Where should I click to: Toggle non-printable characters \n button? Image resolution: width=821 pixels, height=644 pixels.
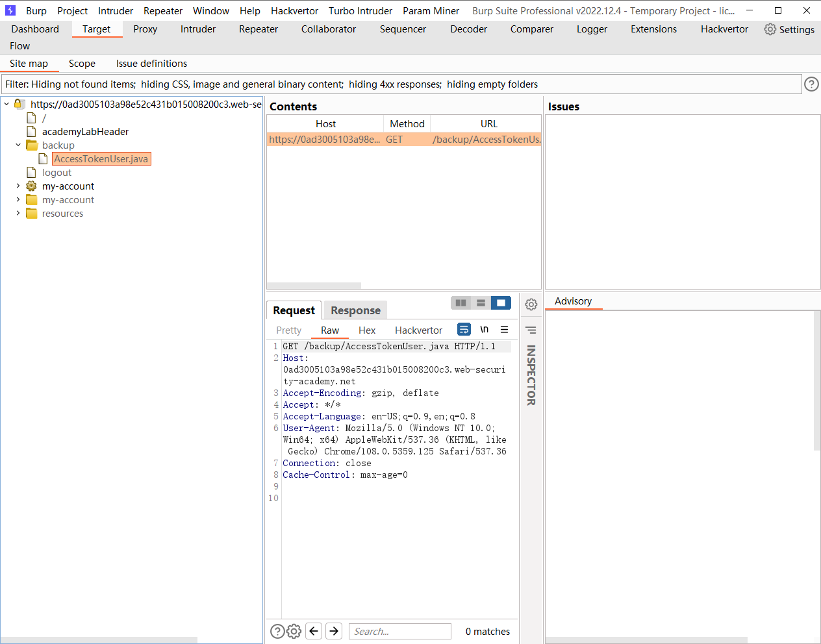[x=484, y=330]
